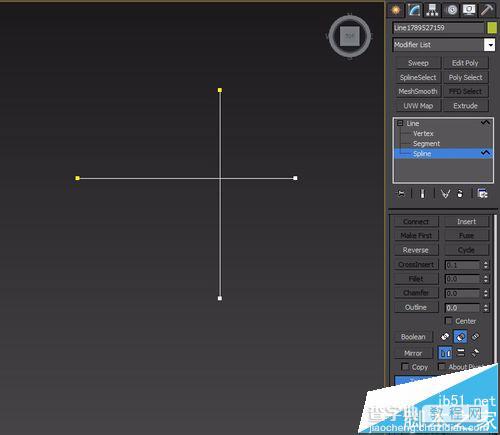Click the CrossInsert spinner arrows
The image size is (500, 435).
point(486,265)
